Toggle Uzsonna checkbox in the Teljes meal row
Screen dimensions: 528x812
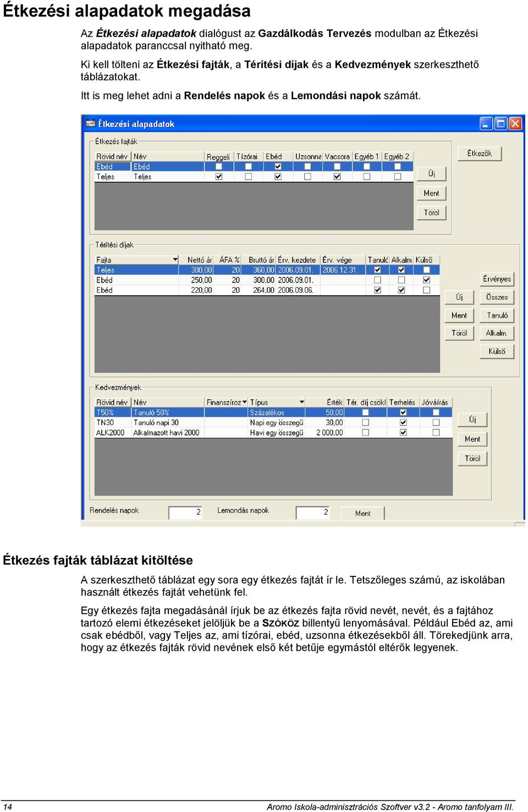pyautogui.click(x=307, y=177)
